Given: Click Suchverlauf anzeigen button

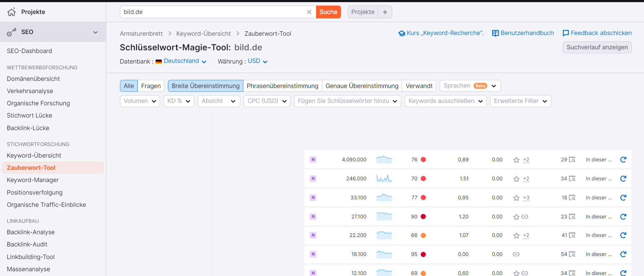Looking at the screenshot, I should [x=597, y=48].
